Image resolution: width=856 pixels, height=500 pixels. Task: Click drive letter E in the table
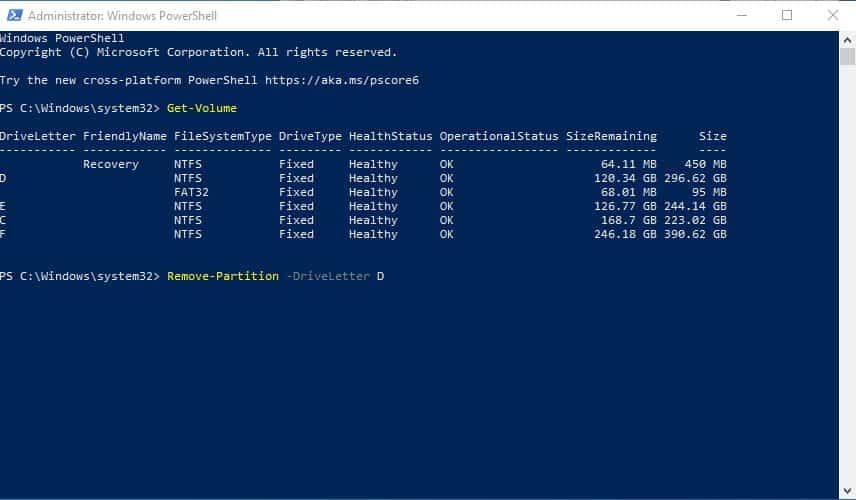pyautogui.click(x=3, y=206)
